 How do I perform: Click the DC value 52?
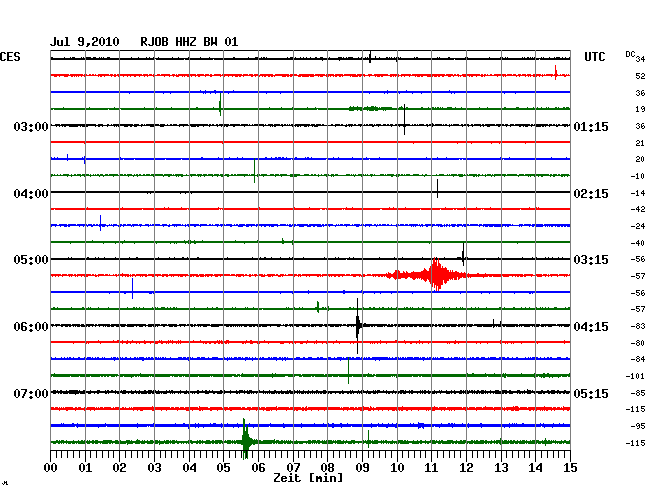[x=640, y=76]
